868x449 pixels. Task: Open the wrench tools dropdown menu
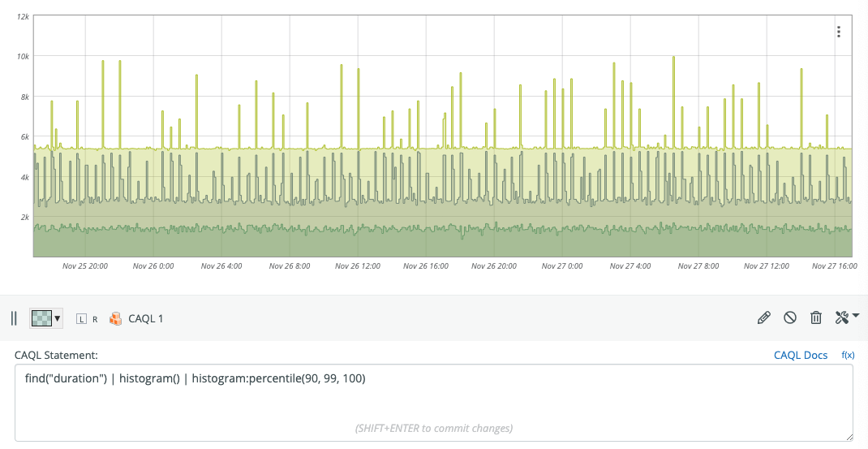click(x=847, y=317)
